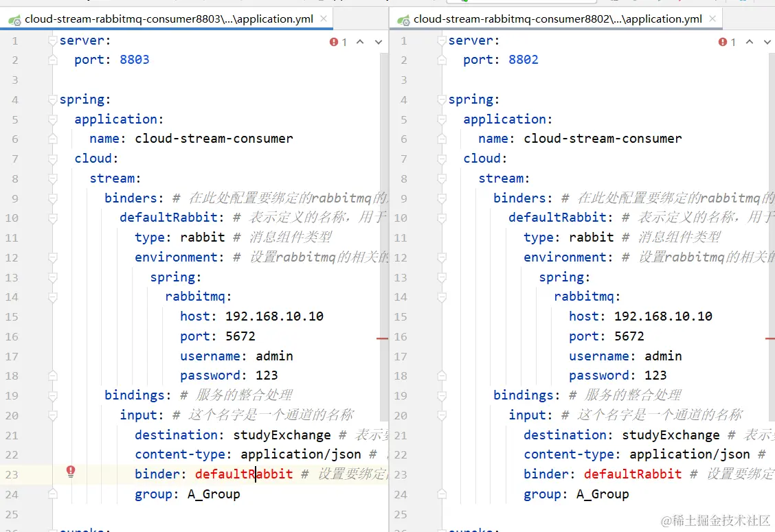Collapse server block in right editor
The height and width of the screenshot is (532, 775).
coord(442,41)
